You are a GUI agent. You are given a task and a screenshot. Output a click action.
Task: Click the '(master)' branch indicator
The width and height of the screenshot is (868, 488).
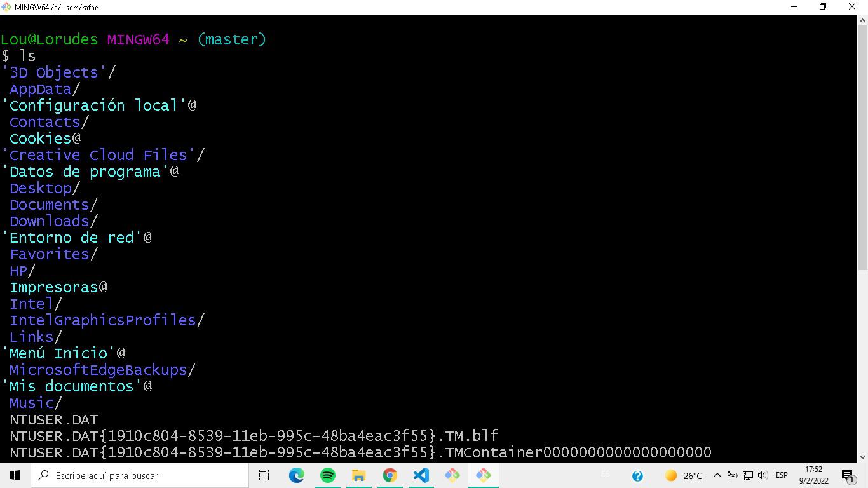[231, 39]
